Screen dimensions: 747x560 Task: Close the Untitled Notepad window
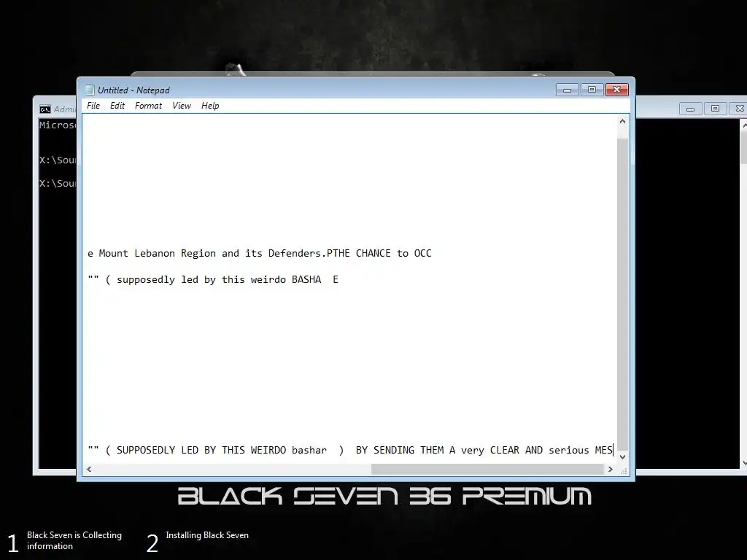[x=617, y=90]
